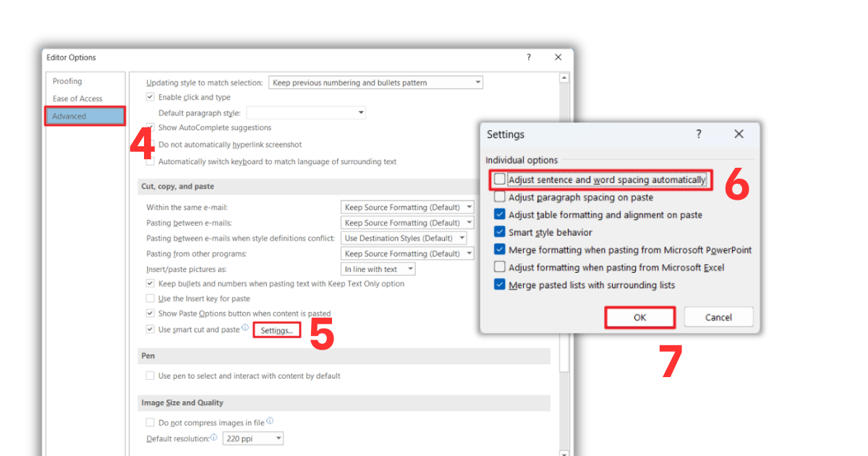Viewport: 868px width, 456px height.
Task: Enable Adjust sentence and word spacing automatically
Action: [x=500, y=180]
